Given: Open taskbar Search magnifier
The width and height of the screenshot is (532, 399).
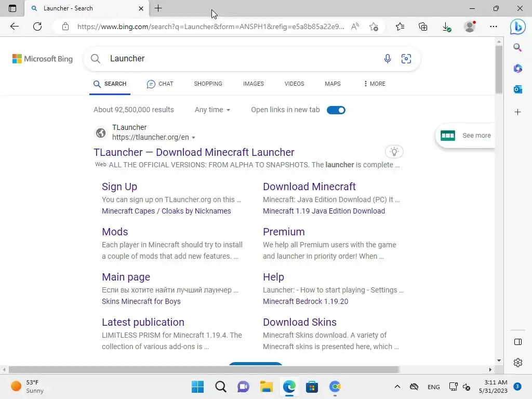Looking at the screenshot, I should 220,387.
